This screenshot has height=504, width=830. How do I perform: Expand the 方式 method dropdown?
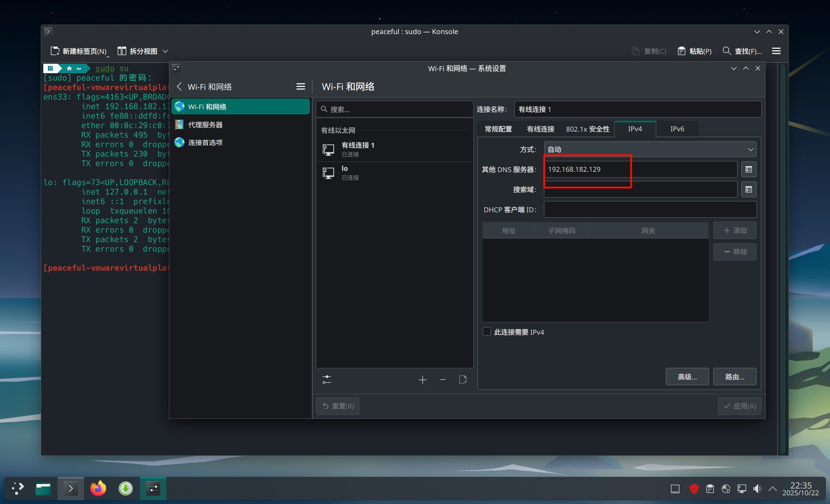click(650, 150)
